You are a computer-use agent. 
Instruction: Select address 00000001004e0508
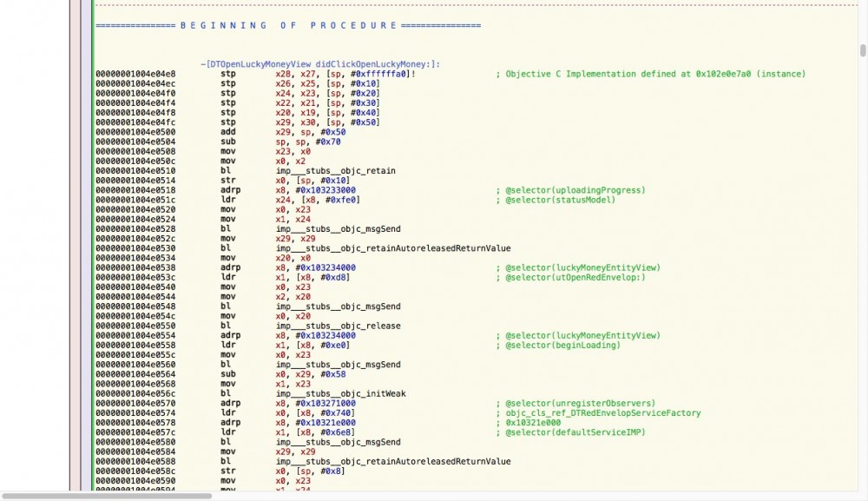pos(135,151)
